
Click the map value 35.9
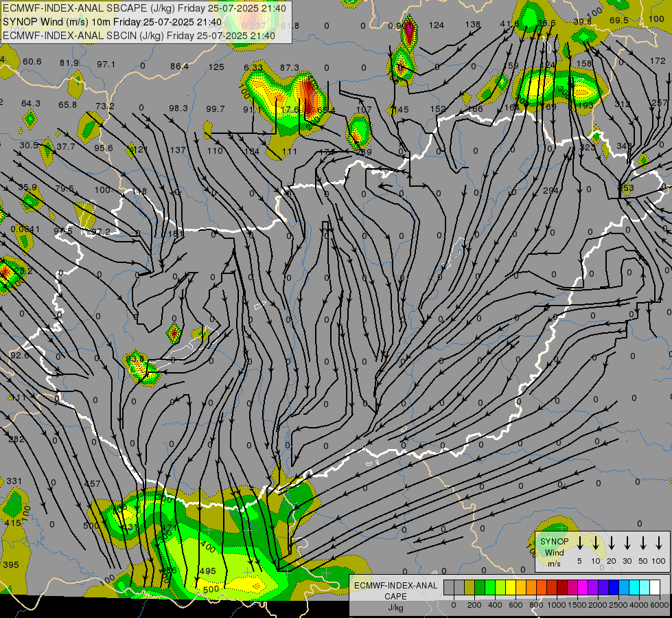tap(27, 187)
